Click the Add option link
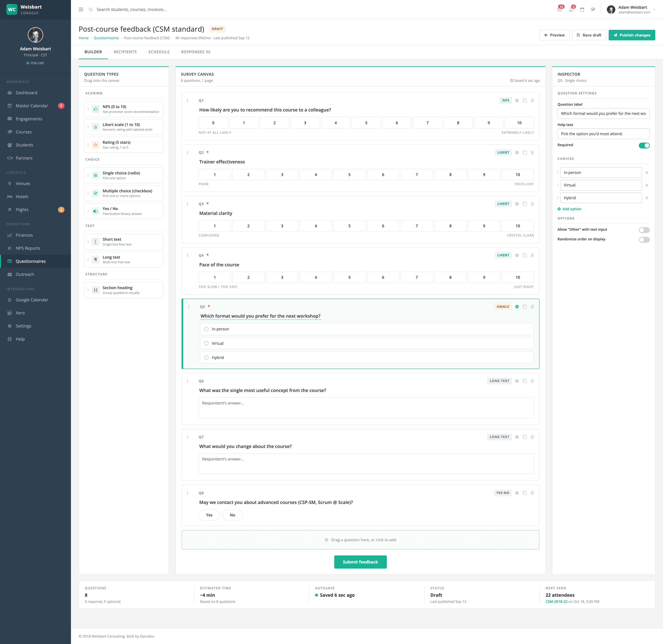 tap(569, 209)
